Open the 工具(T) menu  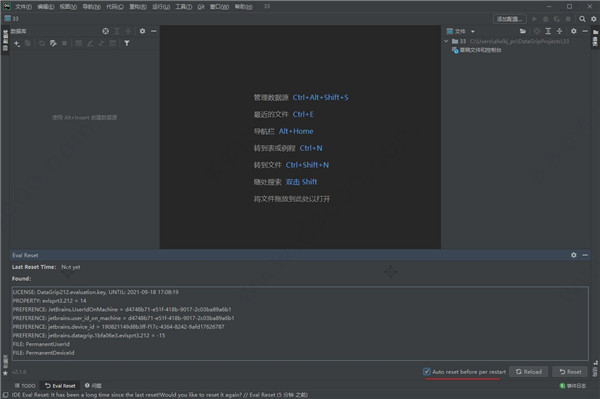184,7
